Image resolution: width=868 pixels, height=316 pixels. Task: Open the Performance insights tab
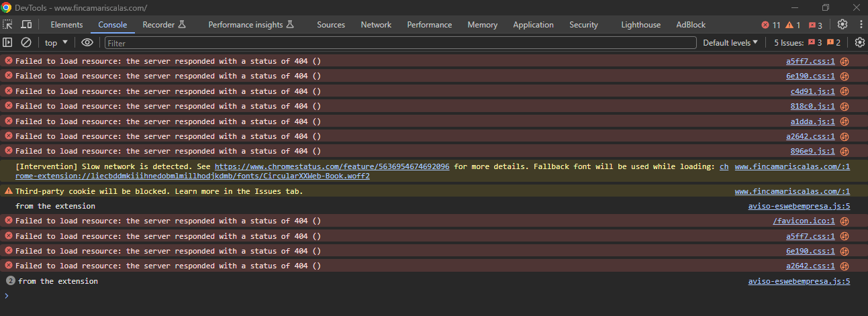[x=251, y=25]
